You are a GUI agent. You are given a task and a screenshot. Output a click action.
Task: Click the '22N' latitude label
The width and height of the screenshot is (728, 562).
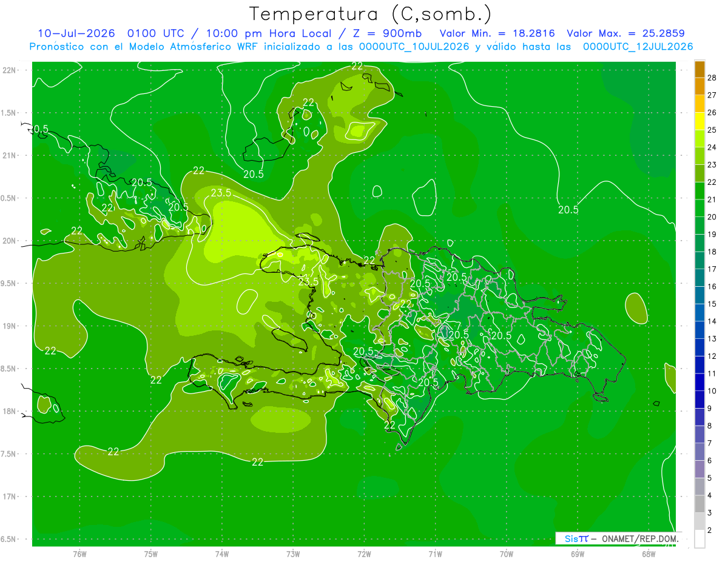(9, 70)
